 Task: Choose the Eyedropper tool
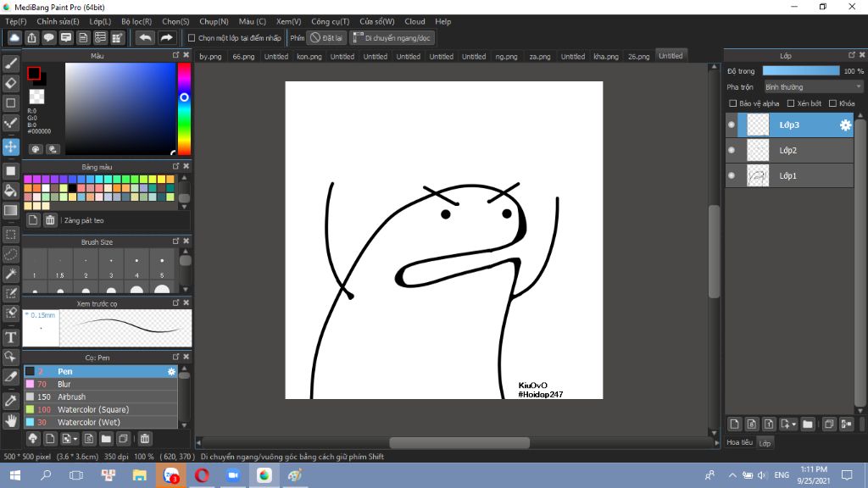click(x=11, y=399)
